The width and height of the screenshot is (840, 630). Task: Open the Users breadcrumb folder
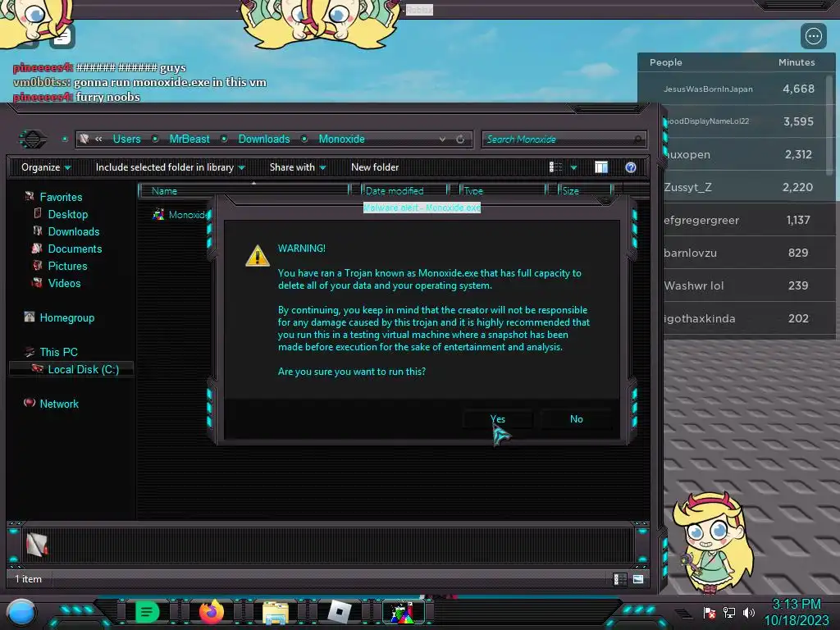click(126, 139)
